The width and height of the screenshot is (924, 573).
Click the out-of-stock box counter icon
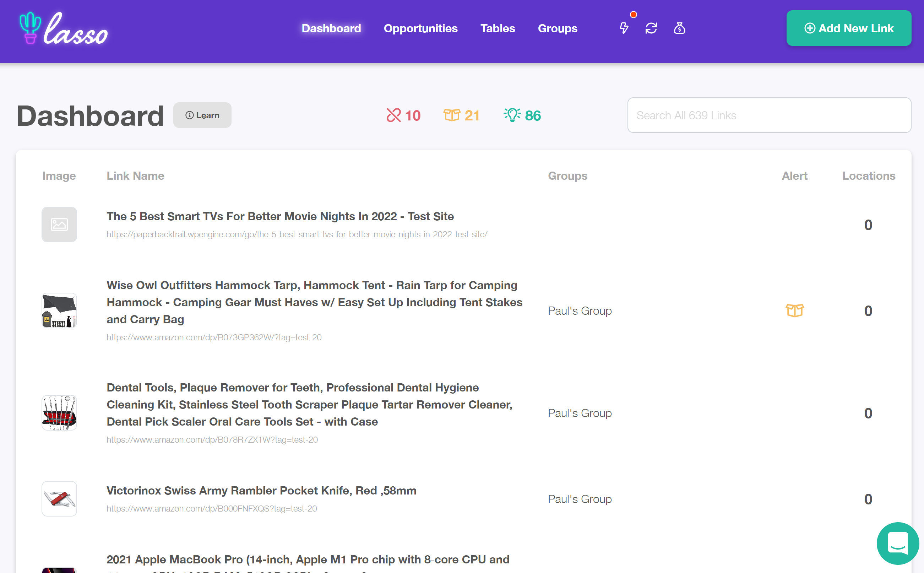[x=453, y=115]
